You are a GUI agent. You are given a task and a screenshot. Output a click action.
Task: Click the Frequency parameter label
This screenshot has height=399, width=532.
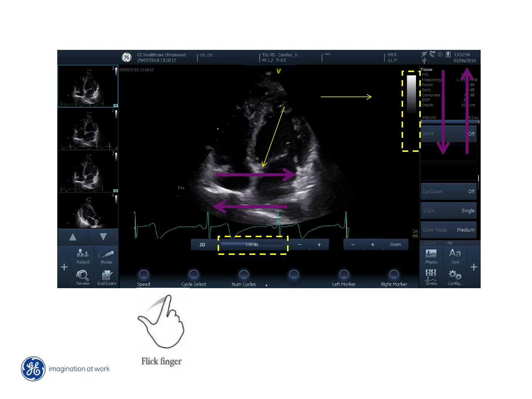click(432, 80)
